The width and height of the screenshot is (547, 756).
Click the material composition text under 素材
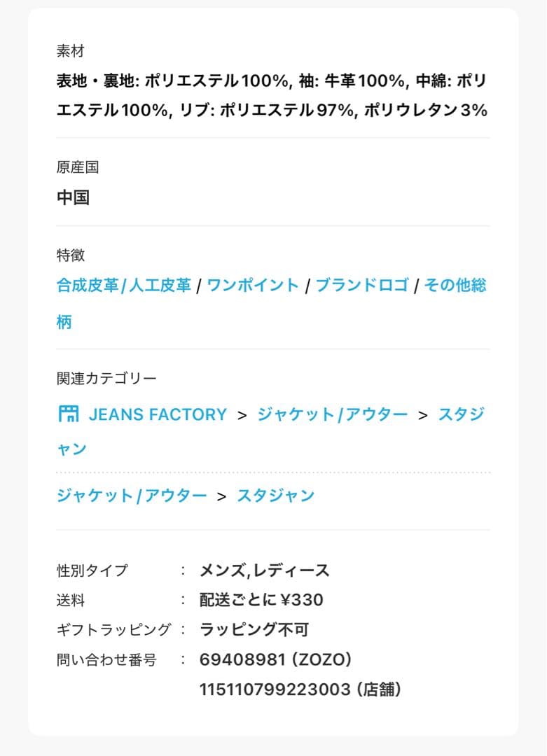272,96
